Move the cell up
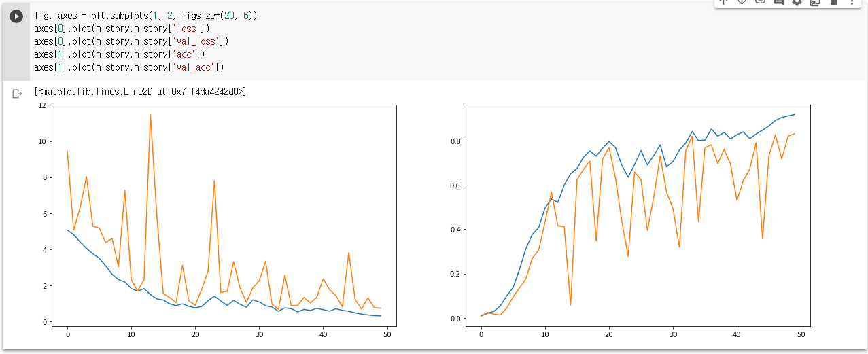 723,2
